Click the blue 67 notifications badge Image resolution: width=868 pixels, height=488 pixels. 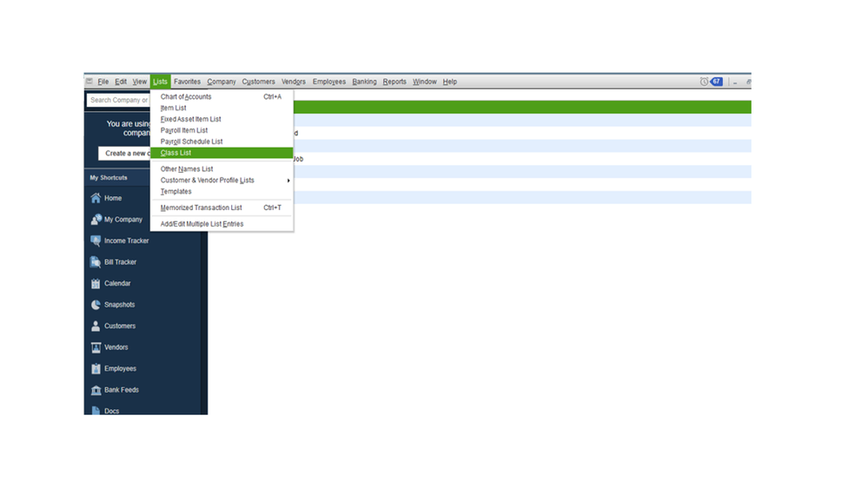point(716,82)
